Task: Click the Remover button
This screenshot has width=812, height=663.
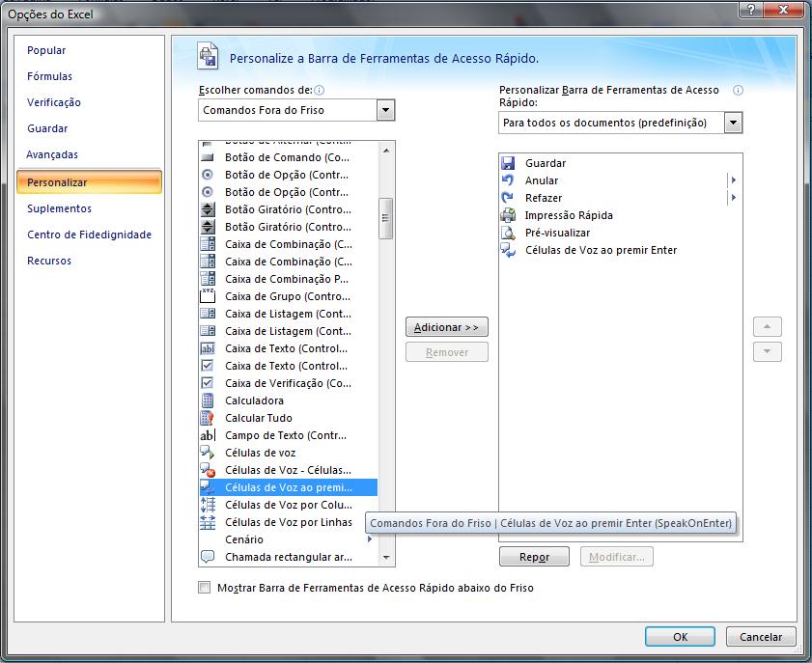Action: 446,352
